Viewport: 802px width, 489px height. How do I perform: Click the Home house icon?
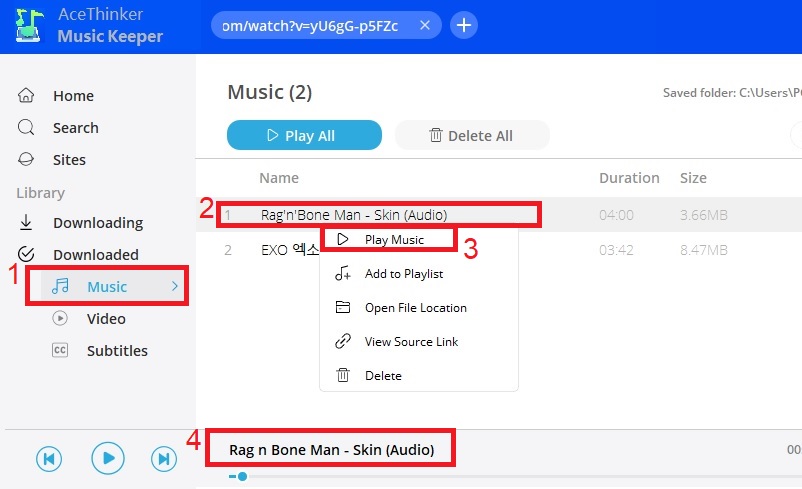click(26, 95)
